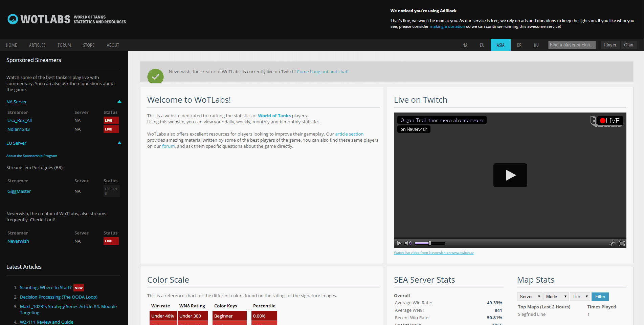Click the Player search button
644x325 pixels.
610,45
